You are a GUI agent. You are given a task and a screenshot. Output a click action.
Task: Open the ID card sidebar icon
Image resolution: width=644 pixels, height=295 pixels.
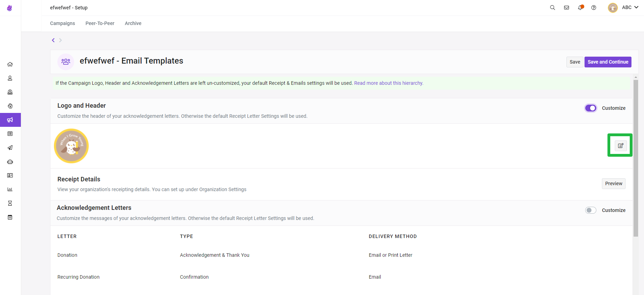pyautogui.click(x=10, y=175)
